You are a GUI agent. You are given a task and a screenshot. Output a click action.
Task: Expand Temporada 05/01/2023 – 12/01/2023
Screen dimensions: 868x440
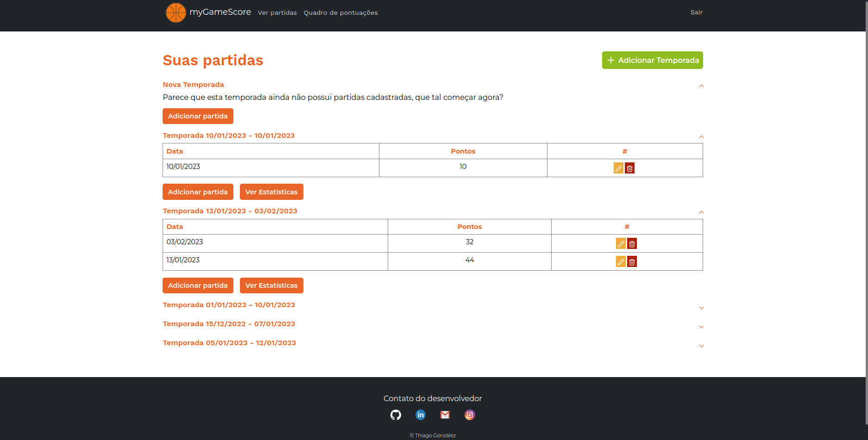pyautogui.click(x=701, y=346)
